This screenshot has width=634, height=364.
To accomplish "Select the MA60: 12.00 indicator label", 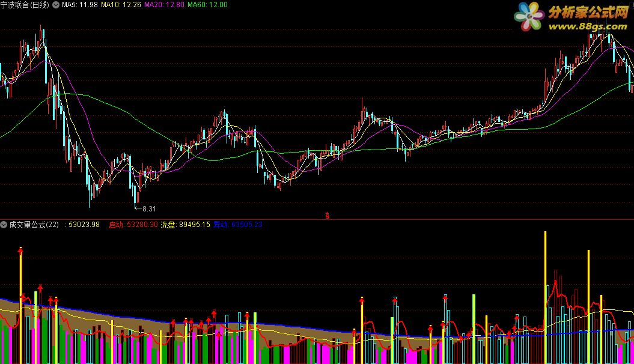I will (207, 5).
